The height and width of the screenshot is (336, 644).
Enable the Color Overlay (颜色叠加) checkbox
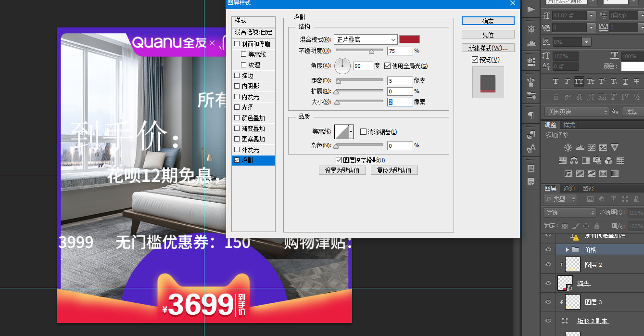click(237, 118)
